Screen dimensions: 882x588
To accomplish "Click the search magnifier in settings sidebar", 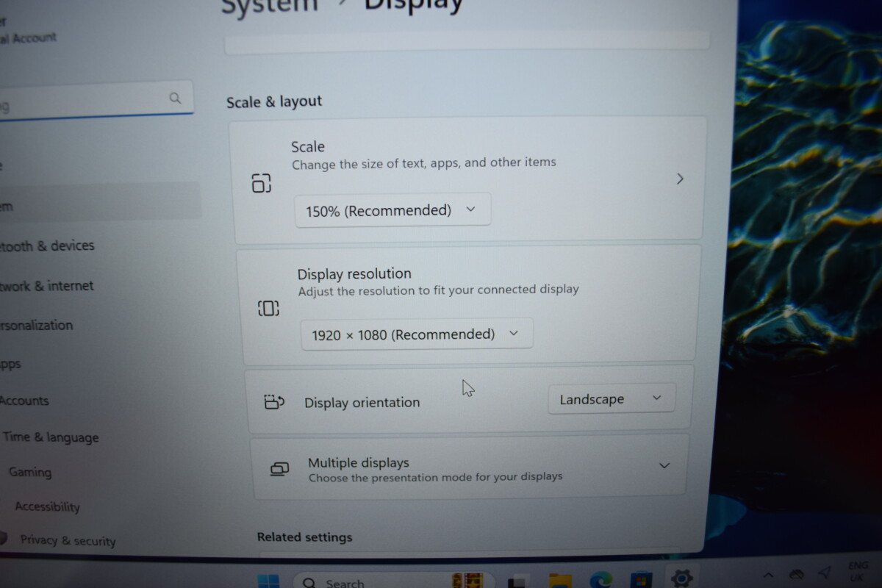I will [175, 98].
